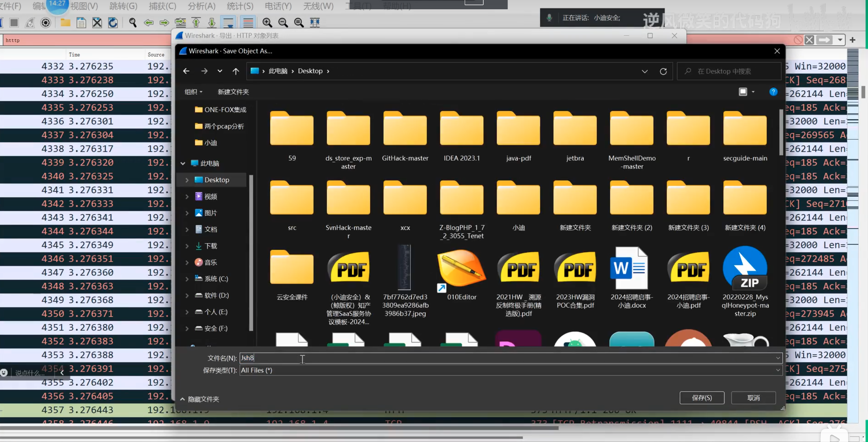Click the refresh button in save dialog
This screenshot has height=442, width=868.
click(x=663, y=71)
